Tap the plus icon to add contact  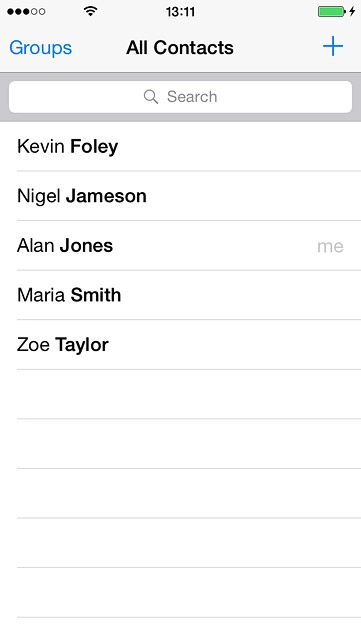(x=333, y=47)
